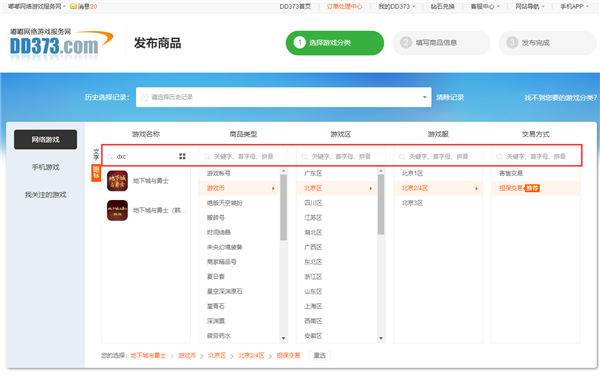Switch game list to 文字 view

96,155
